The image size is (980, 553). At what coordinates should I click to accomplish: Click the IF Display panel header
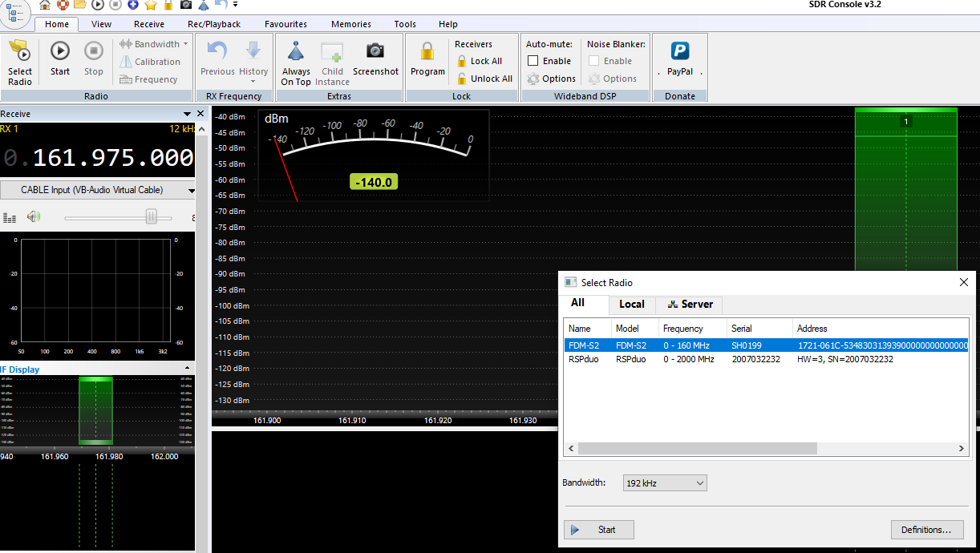[x=98, y=369]
